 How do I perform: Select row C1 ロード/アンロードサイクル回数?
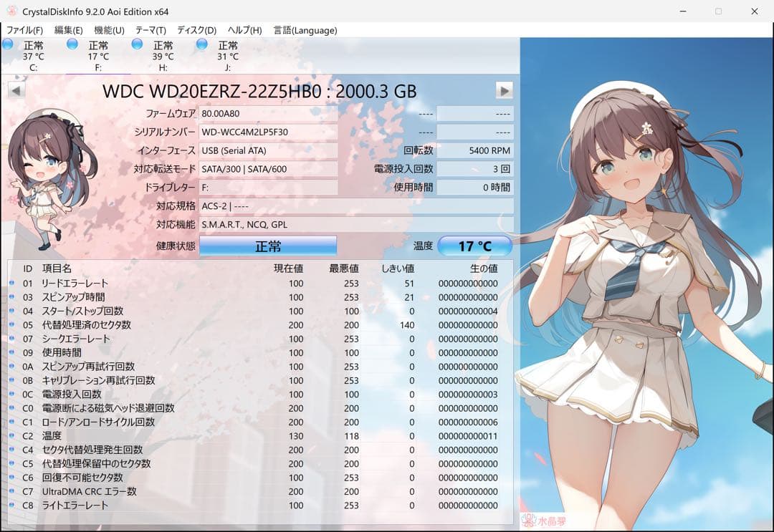(x=260, y=422)
